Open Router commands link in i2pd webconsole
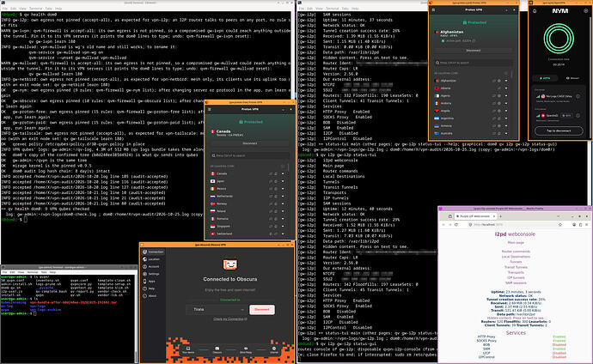 [x=516, y=252]
